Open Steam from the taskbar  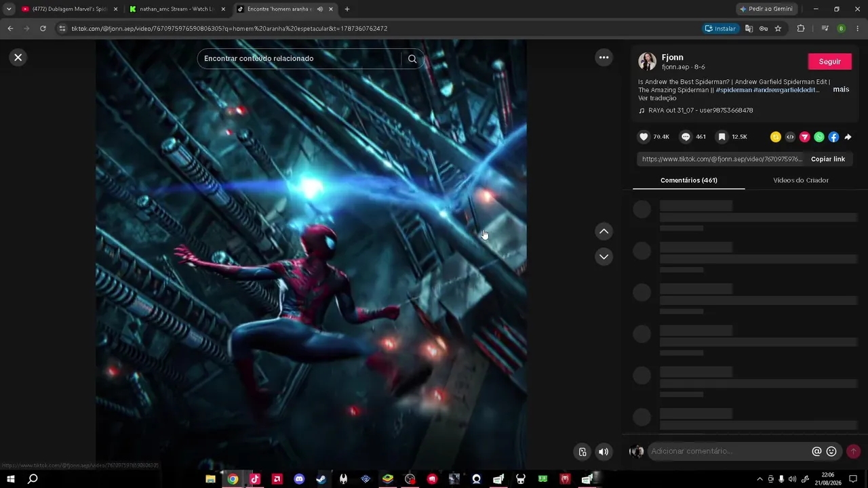click(321, 479)
